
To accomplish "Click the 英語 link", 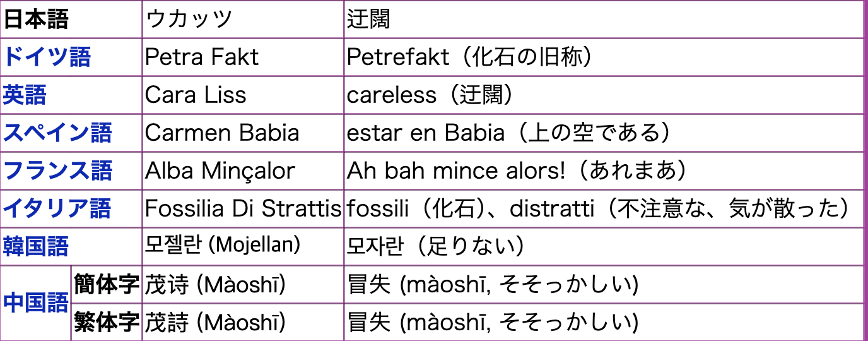I will click(x=25, y=95).
